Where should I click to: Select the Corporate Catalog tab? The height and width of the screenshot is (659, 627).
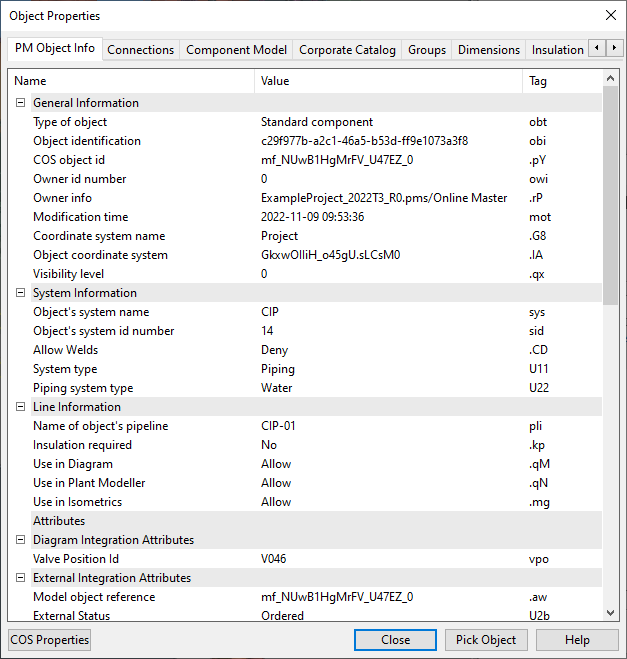[347, 50]
